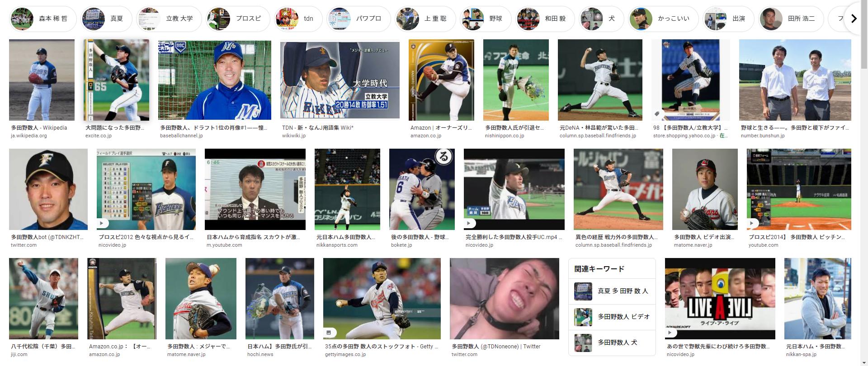Viewport: 868px width, 366px height.
Task: Select the プロスピ filter chip
Action: click(238, 19)
